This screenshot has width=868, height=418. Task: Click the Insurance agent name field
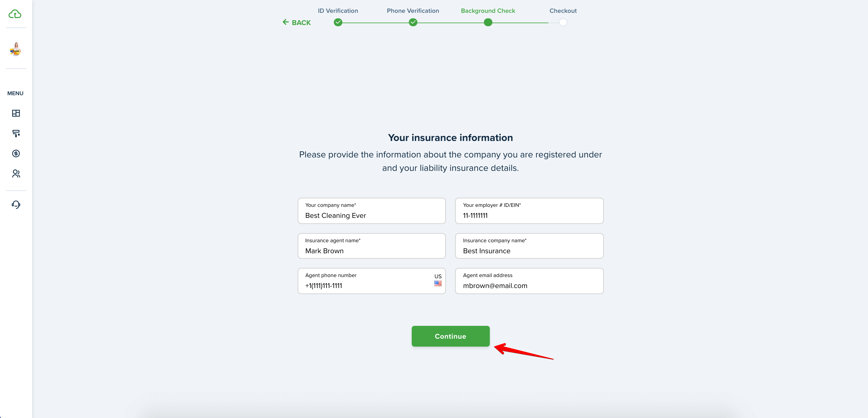pyautogui.click(x=371, y=246)
